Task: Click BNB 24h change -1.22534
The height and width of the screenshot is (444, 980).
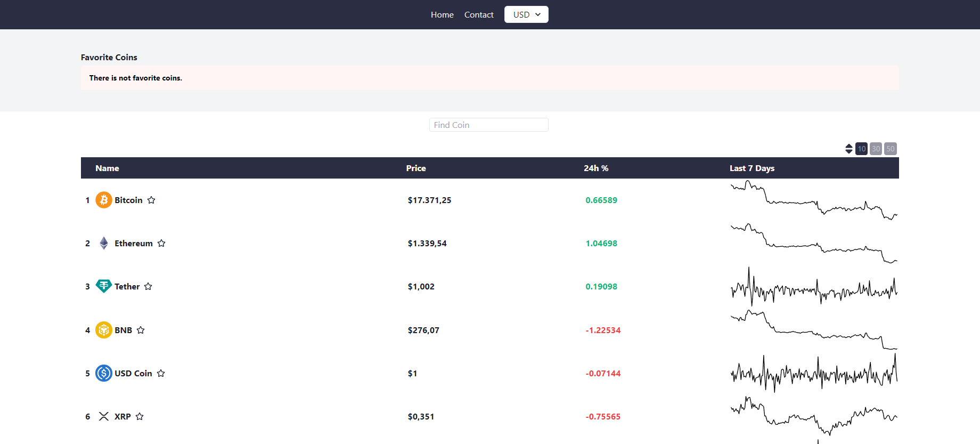Action: [x=603, y=330]
